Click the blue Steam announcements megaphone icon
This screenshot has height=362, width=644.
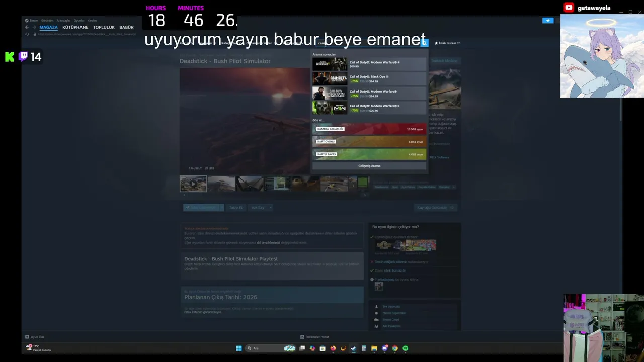pyautogui.click(x=547, y=21)
